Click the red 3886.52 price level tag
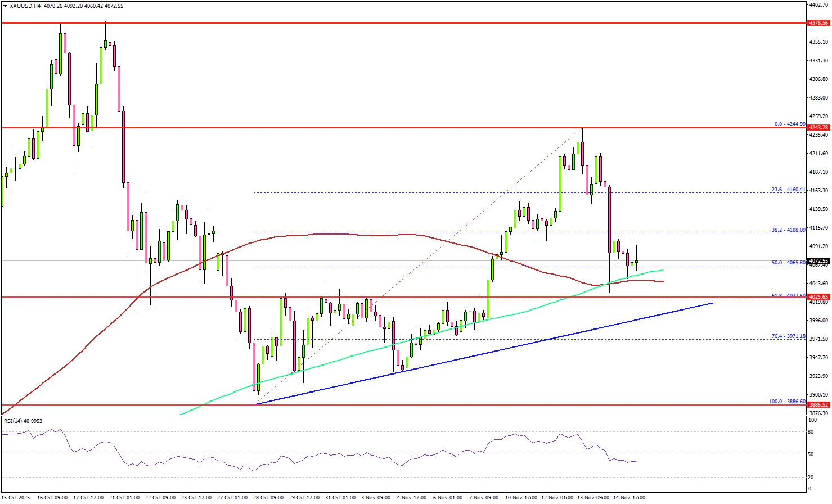 point(818,404)
